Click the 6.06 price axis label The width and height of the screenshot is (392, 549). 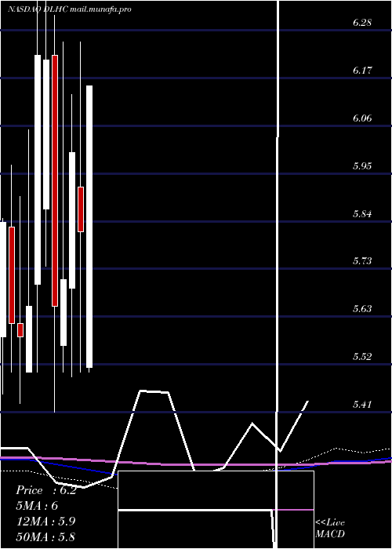pyautogui.click(x=362, y=118)
